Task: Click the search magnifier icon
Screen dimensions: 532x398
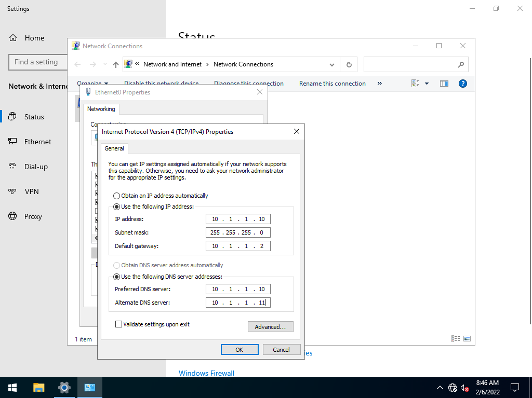Action: coord(461,64)
